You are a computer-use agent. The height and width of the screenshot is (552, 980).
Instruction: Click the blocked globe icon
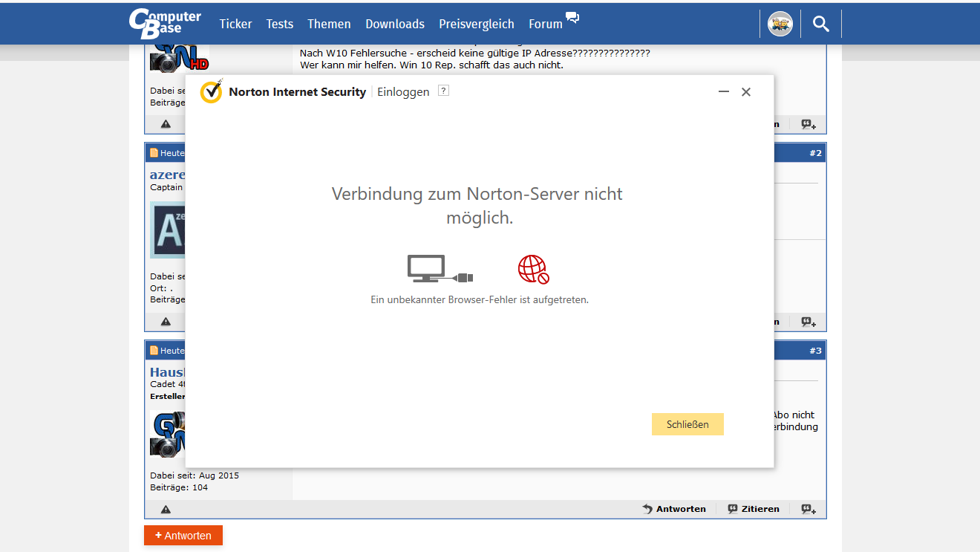533,269
